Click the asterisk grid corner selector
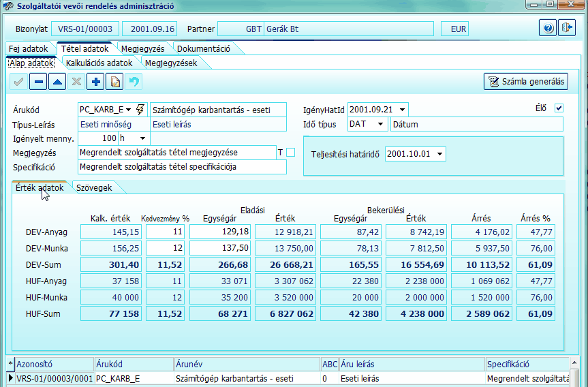Image resolution: width=588 pixels, height=387 pixels. click(10, 364)
